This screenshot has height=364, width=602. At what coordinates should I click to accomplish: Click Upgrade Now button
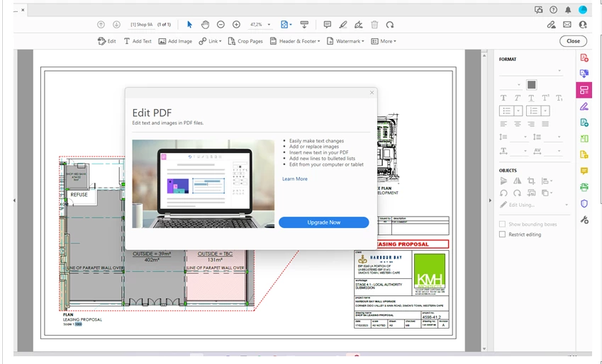click(323, 222)
